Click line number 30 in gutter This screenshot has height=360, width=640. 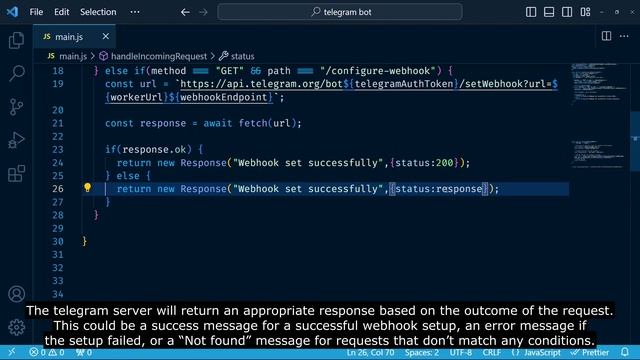point(58,242)
